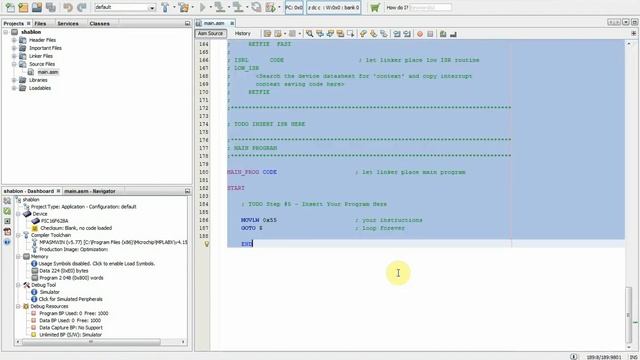Screen dimensions: 640x360
Task: Click the Redo toolbar icon
Action: (x=82, y=7)
